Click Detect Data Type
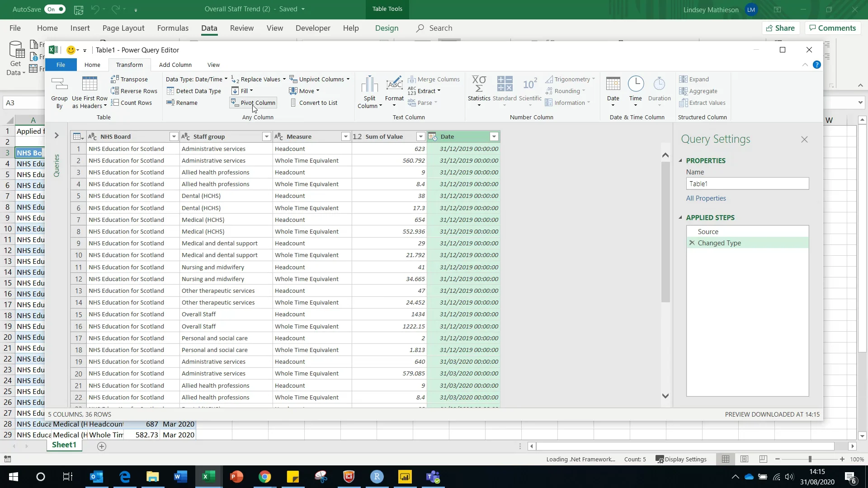This screenshot has width=868, height=488. [193, 91]
